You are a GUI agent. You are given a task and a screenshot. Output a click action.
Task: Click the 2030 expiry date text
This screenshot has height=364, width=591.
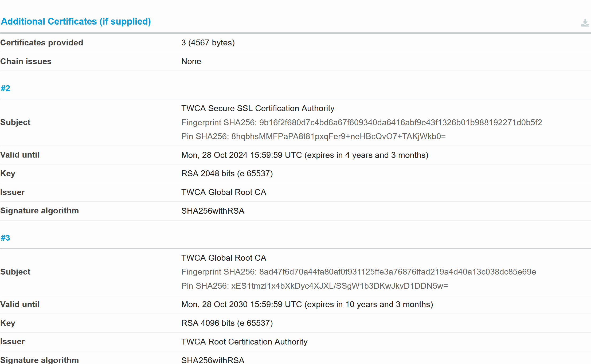[307, 304]
